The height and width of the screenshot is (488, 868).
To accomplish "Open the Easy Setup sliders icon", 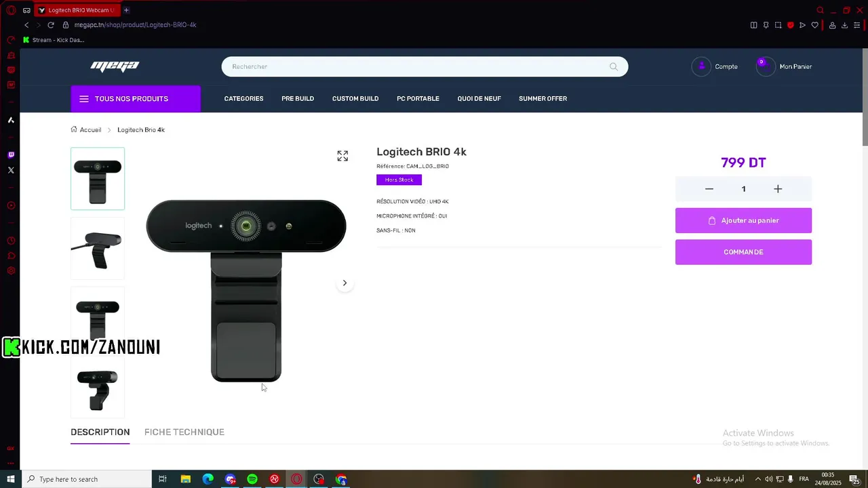I will 856,25.
